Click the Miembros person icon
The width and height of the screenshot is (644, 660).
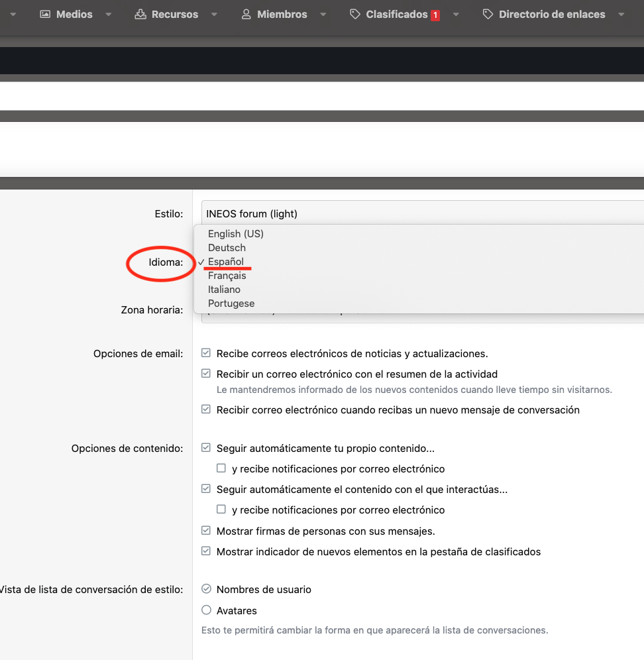click(245, 14)
